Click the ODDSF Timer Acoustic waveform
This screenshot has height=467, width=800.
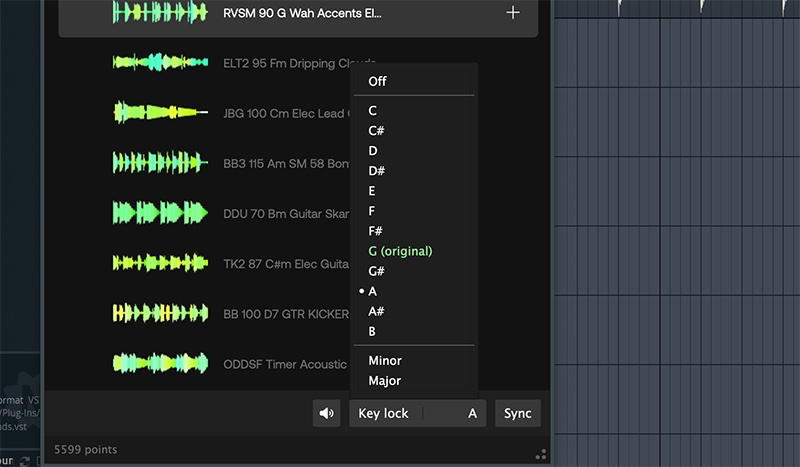(160, 363)
